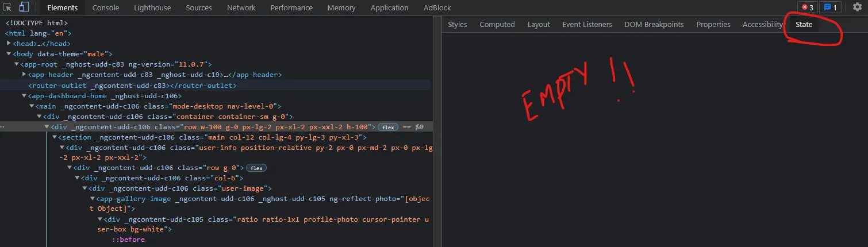The height and width of the screenshot is (247, 868).
Task: Click flex badge on row g-0 div
Action: click(x=256, y=168)
